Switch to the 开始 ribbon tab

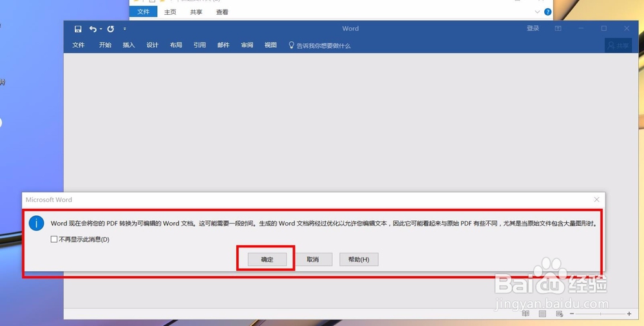click(105, 45)
